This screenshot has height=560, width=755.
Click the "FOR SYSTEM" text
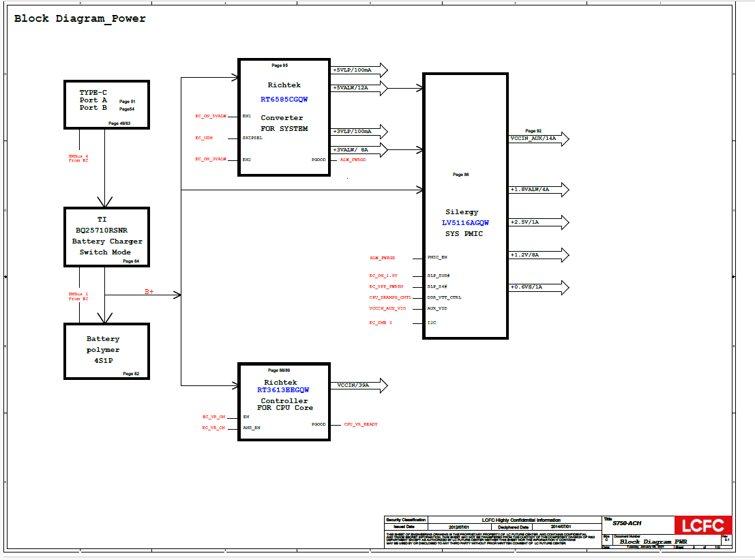pos(284,129)
